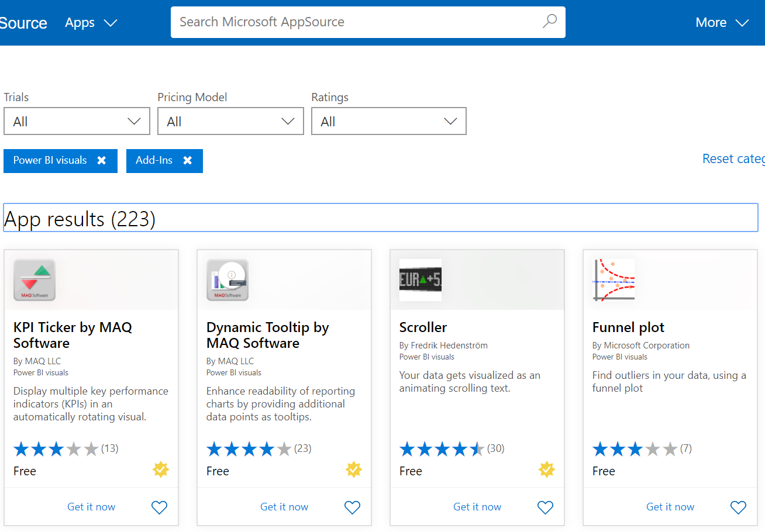The image size is (765, 532).
Task: Click By Microsoft Corporation text
Action: coord(641,346)
